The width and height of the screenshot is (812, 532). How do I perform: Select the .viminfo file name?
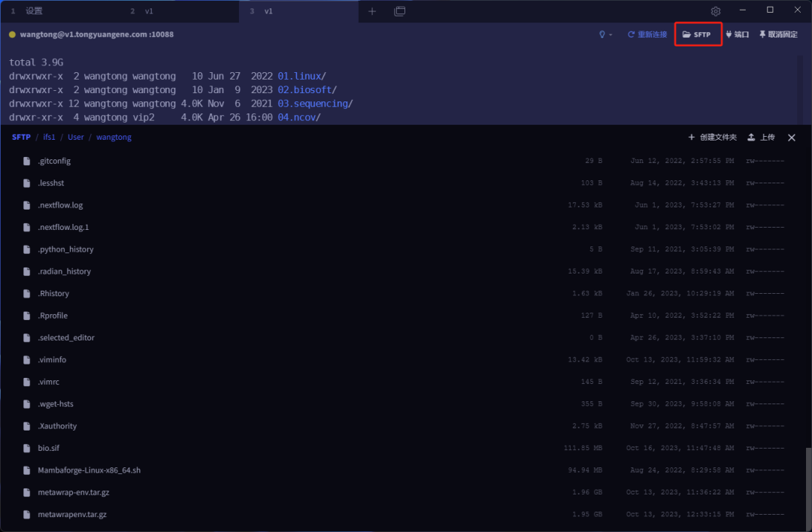click(x=52, y=360)
